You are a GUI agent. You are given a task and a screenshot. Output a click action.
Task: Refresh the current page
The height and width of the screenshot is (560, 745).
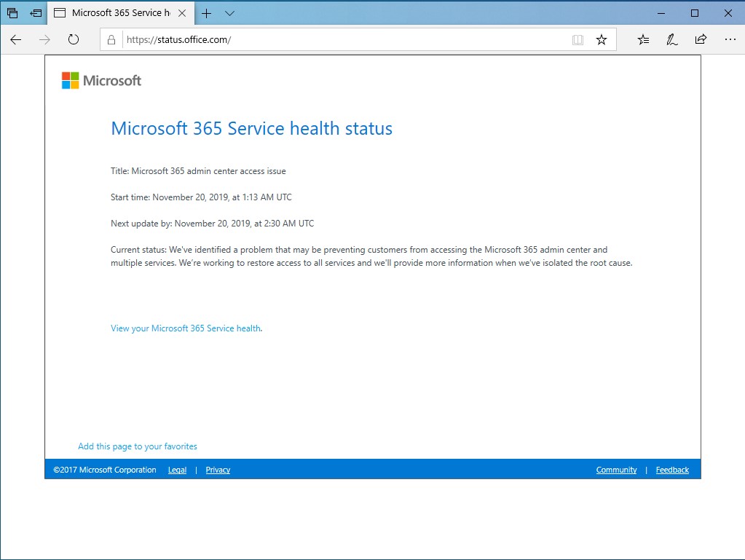74,40
